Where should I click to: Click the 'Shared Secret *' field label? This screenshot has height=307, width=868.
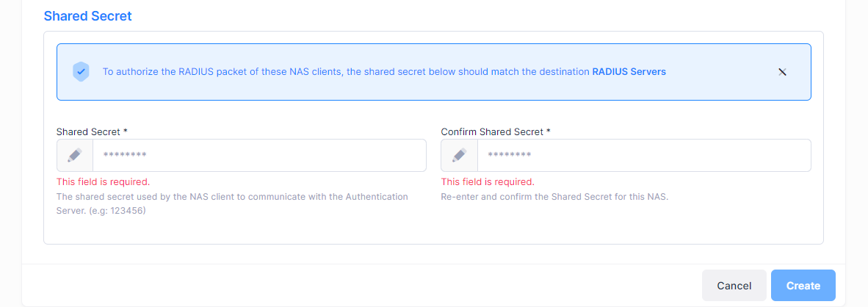pyautogui.click(x=92, y=131)
